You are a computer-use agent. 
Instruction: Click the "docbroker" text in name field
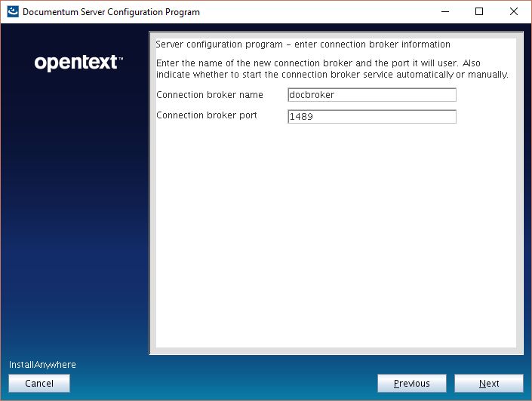click(312, 95)
